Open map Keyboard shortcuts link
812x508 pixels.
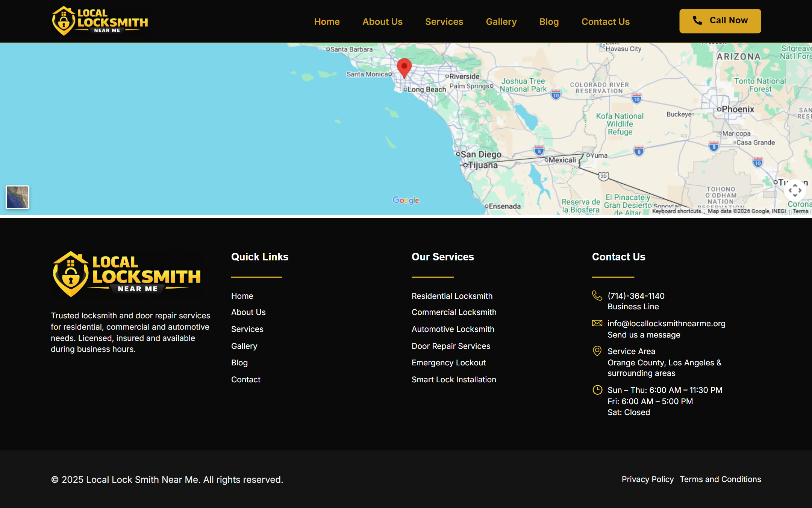coord(676,211)
